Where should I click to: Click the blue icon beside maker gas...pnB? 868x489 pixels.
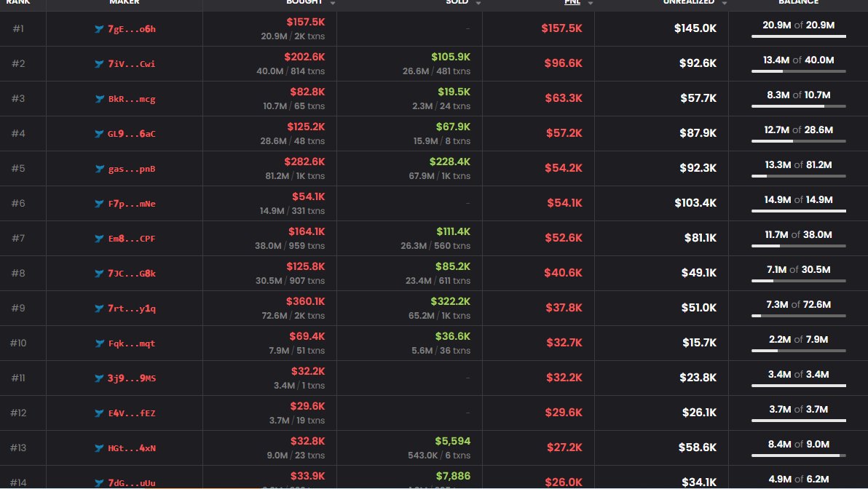100,169
